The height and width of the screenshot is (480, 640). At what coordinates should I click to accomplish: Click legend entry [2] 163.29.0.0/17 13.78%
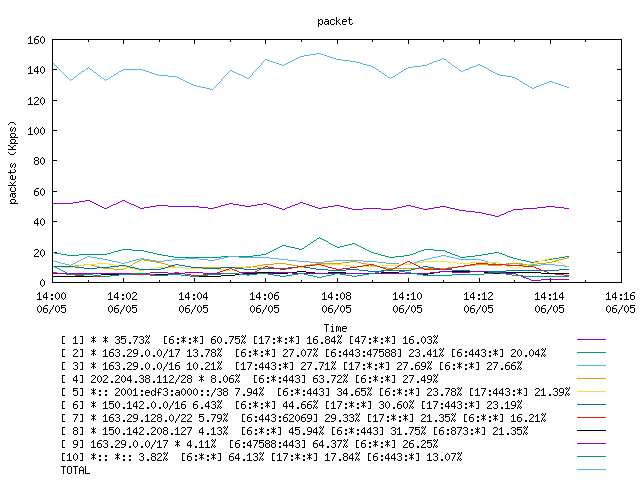tap(304, 353)
